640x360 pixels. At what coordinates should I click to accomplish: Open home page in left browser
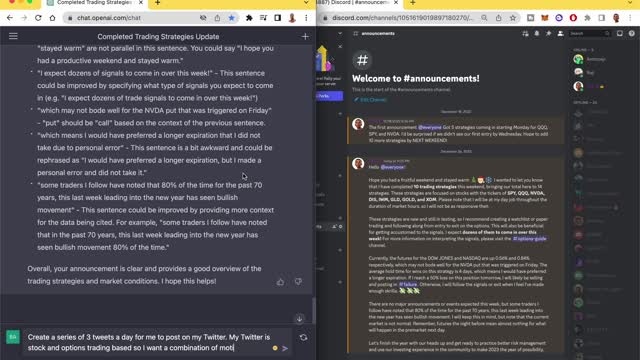tap(52, 18)
